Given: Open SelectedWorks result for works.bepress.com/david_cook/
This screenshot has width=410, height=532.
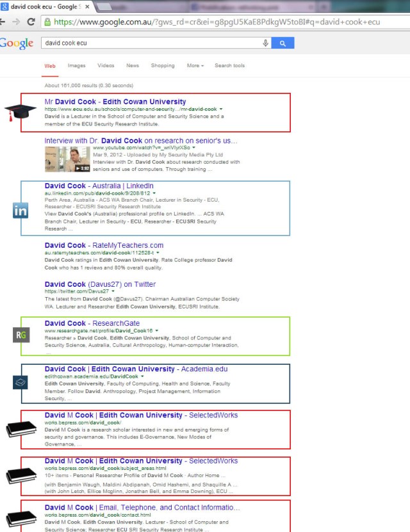Looking at the screenshot, I should 141,415.
